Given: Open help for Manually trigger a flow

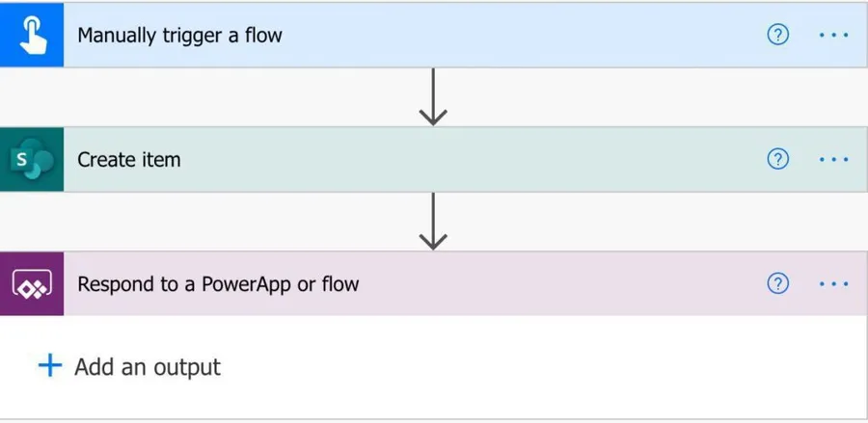Looking at the screenshot, I should (x=777, y=35).
